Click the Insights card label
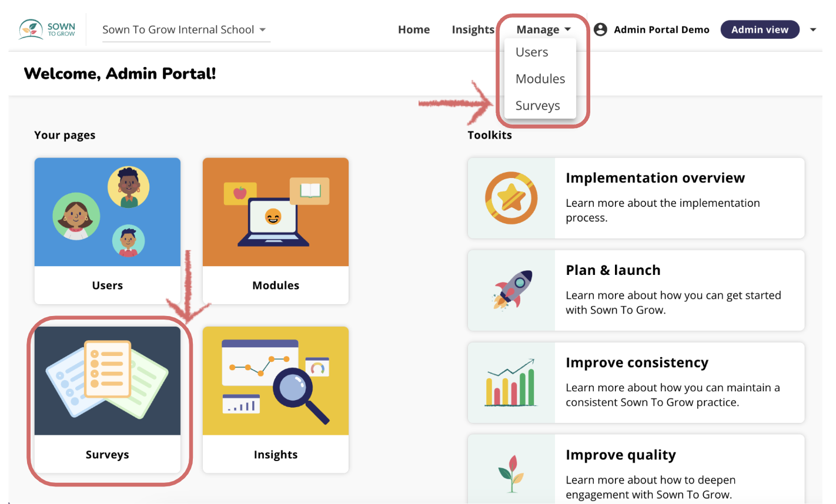 (276, 455)
